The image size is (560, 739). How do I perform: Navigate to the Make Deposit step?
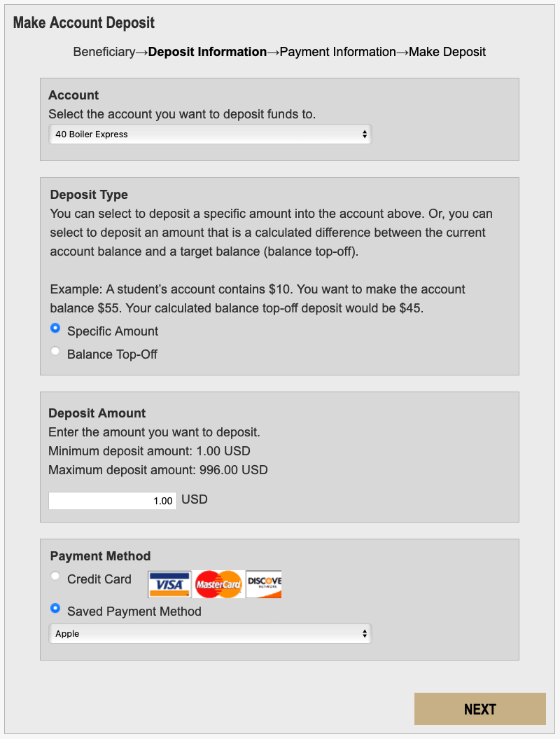click(447, 52)
